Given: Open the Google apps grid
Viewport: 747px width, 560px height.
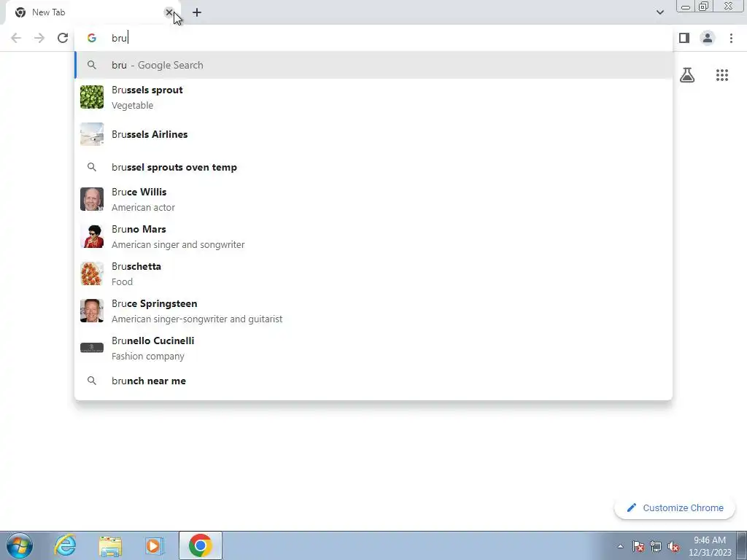Looking at the screenshot, I should pos(721,75).
